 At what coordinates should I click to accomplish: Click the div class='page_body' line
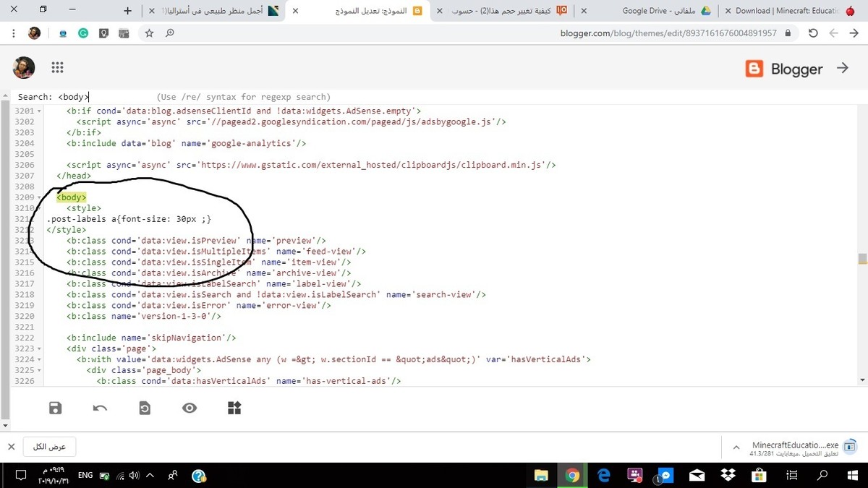coord(145,370)
